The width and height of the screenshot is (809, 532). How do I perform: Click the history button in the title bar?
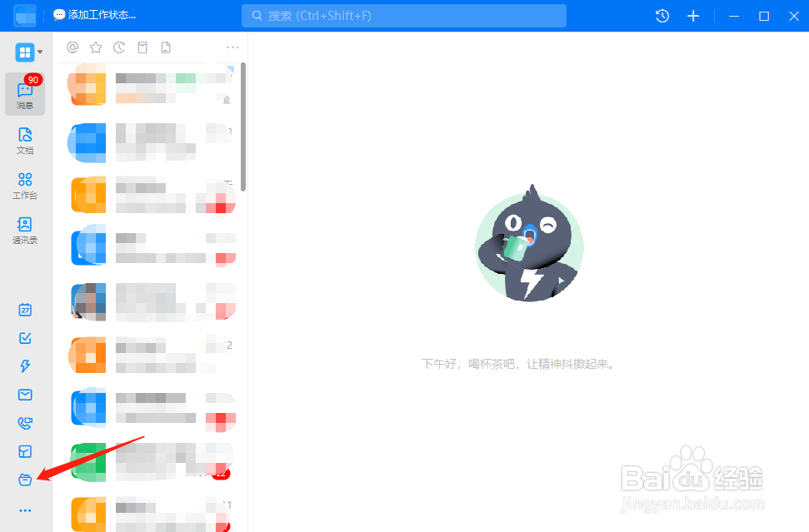coord(661,15)
